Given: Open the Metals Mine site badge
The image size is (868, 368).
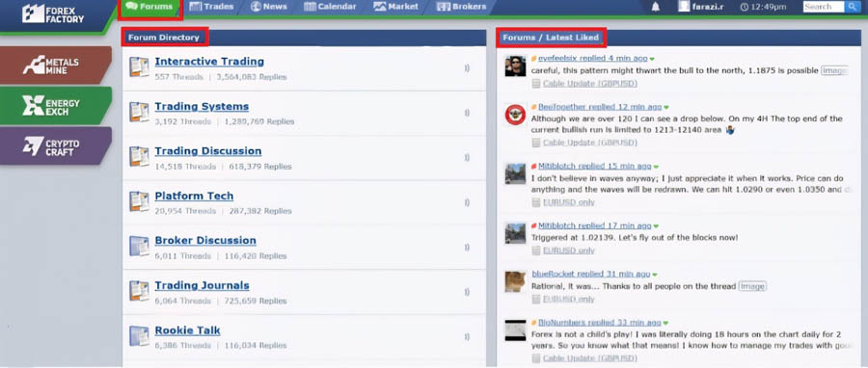Looking at the screenshot, I should tap(55, 66).
